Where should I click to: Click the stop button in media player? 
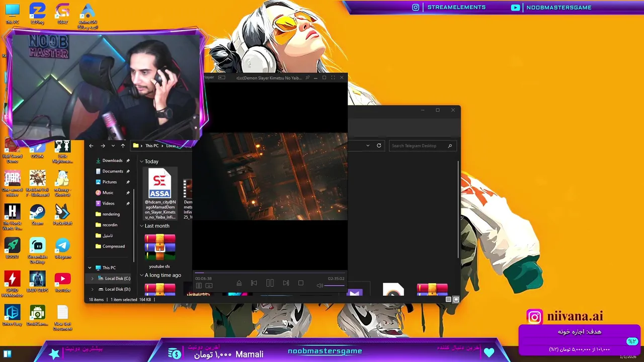[x=301, y=284]
